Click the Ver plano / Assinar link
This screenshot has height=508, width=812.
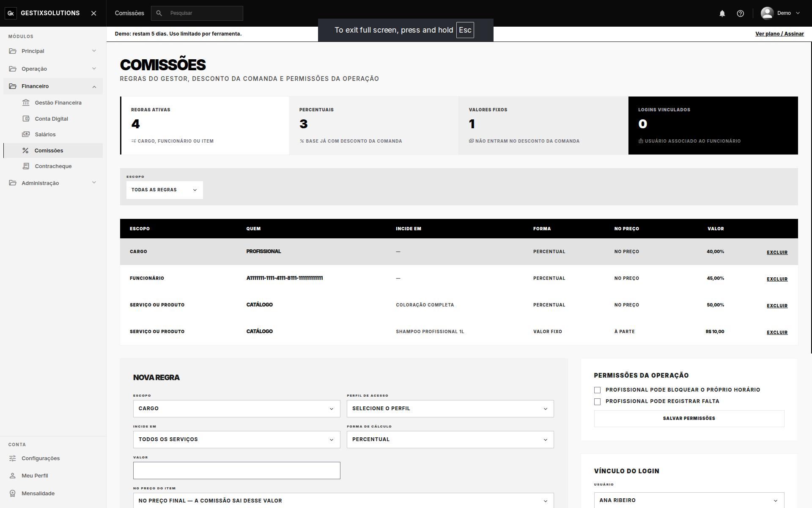click(x=779, y=34)
